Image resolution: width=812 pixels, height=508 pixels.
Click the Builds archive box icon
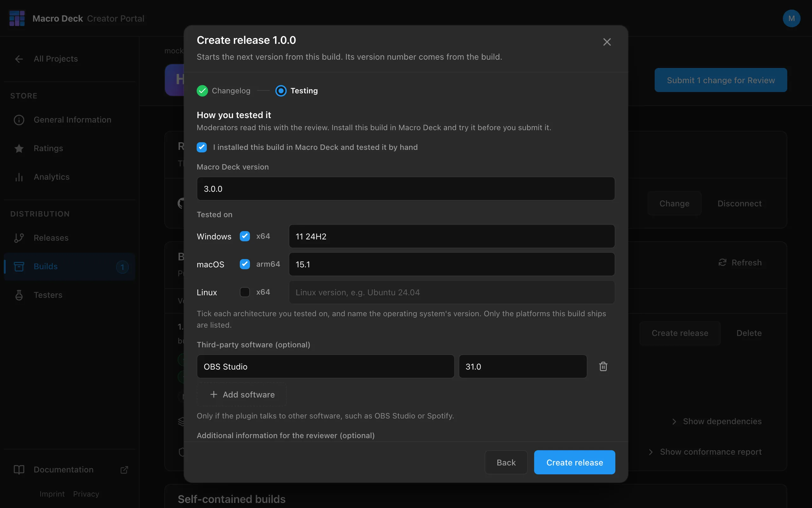click(19, 266)
